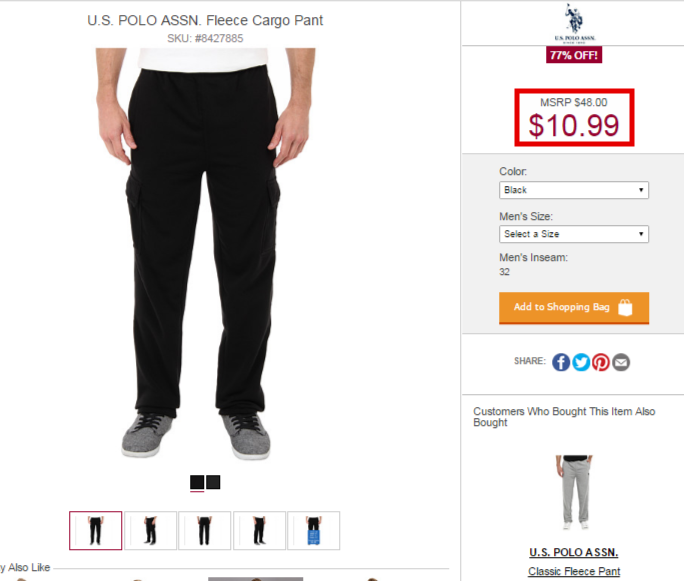Pin the product on Pinterest

click(x=601, y=362)
